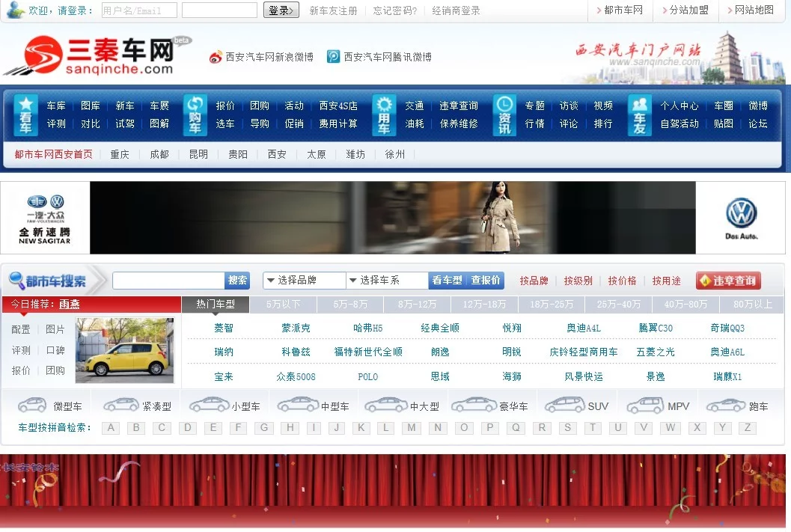Image resolution: width=791 pixels, height=532 pixels.
Task: Filter by 按价格 link
Action: pyautogui.click(x=622, y=281)
